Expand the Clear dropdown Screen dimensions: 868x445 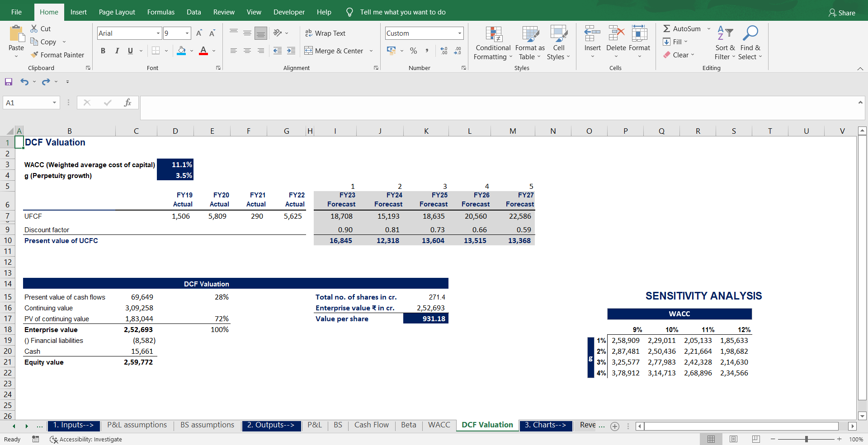pos(692,55)
